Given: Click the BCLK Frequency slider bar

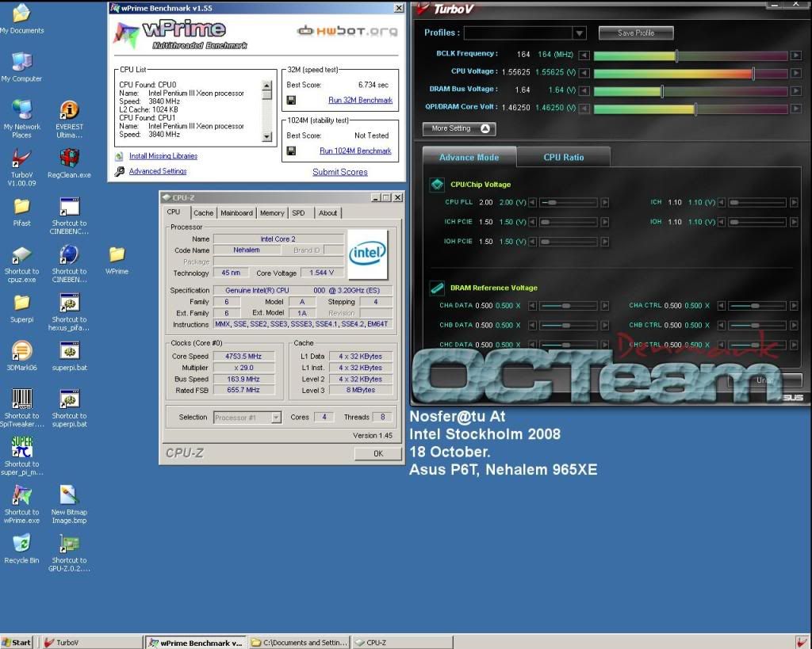Looking at the screenshot, I should [691, 55].
